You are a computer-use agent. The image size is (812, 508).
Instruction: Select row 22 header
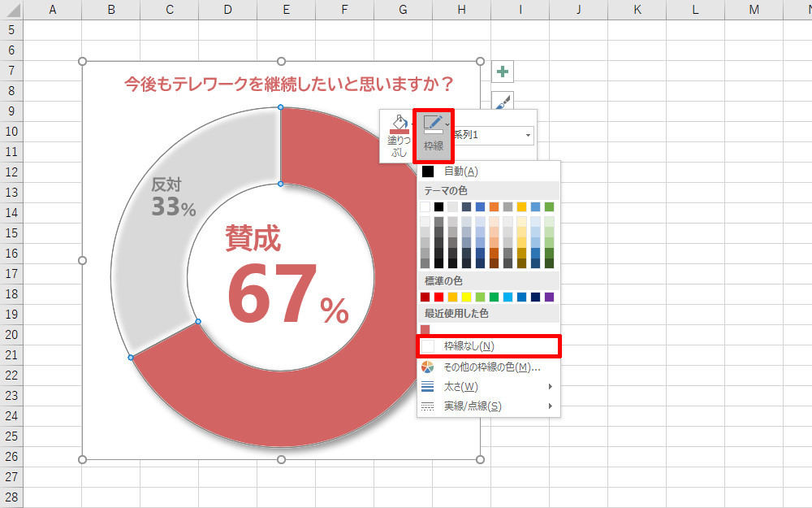pos(11,376)
